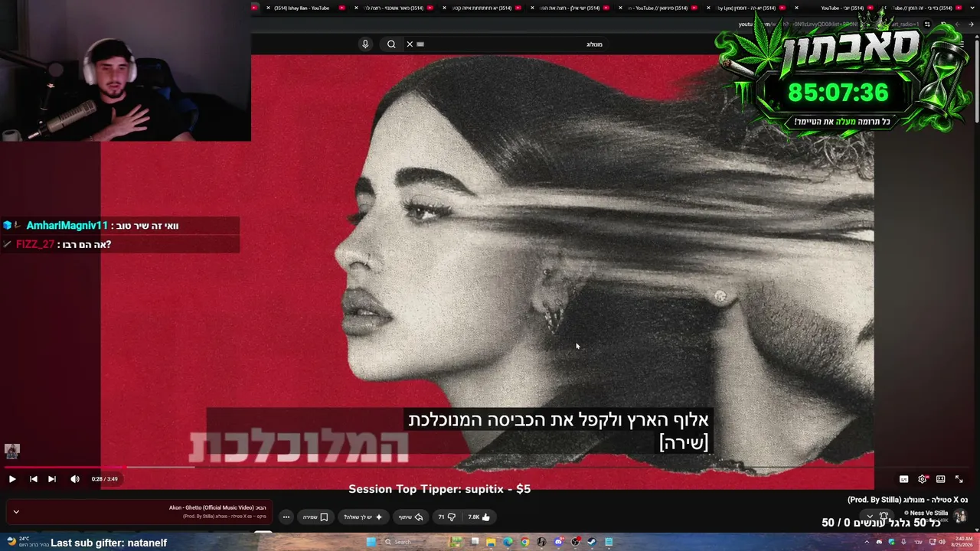The image size is (980, 551).
Task: Open Steam from the taskbar
Action: pos(592,542)
